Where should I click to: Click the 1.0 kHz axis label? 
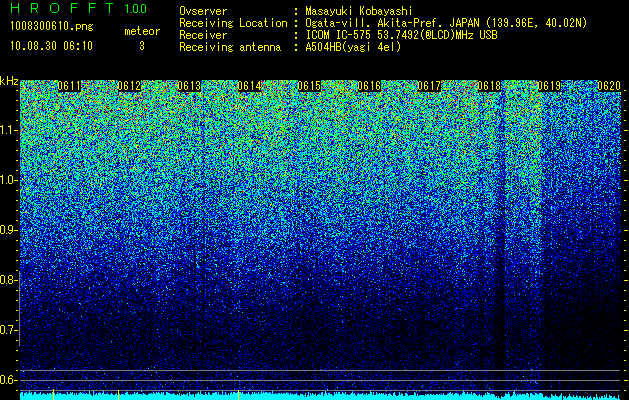(x=9, y=180)
